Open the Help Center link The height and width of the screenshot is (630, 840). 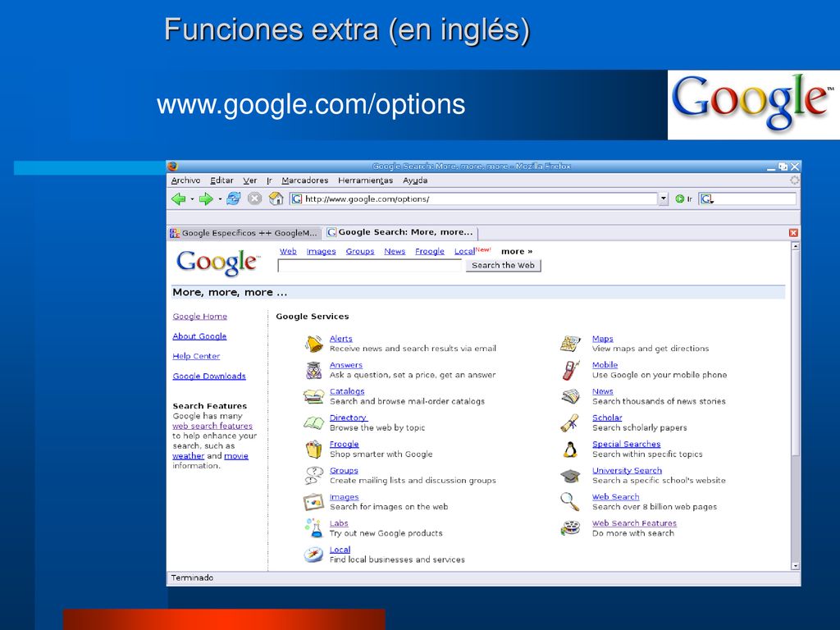196,356
